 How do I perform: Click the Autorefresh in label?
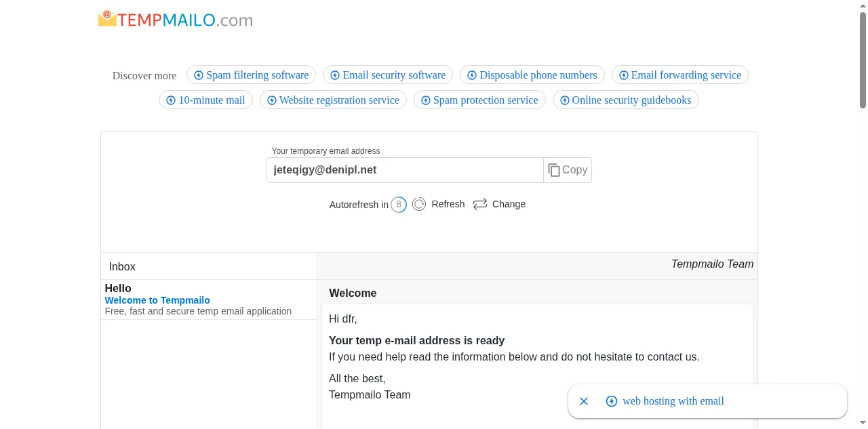coord(359,205)
